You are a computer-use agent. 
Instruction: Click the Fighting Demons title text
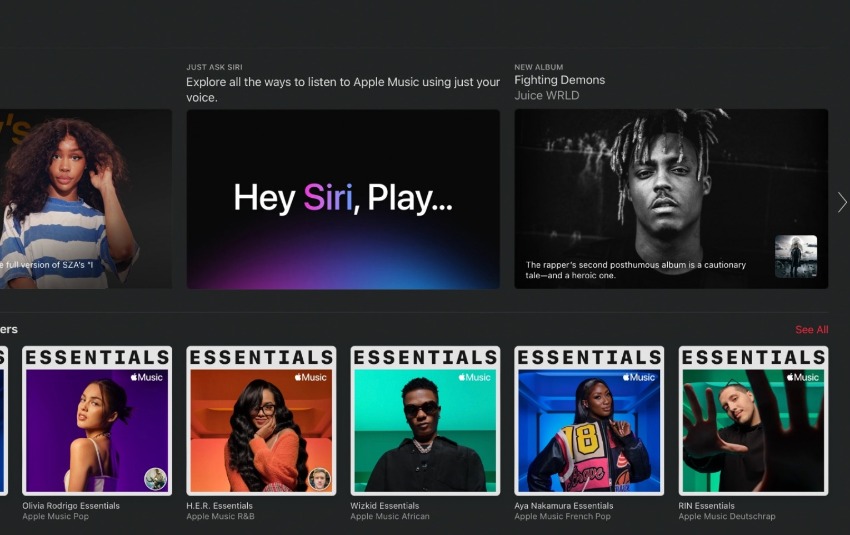click(x=559, y=80)
